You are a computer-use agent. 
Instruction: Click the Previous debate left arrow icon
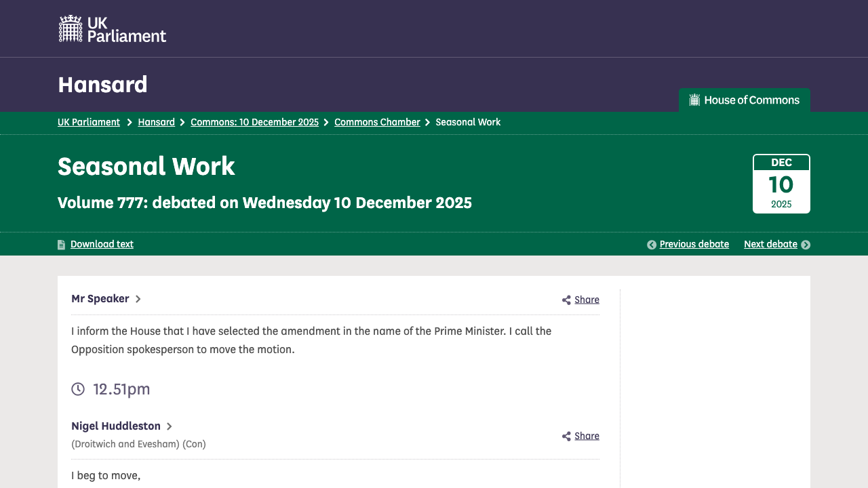coord(652,245)
